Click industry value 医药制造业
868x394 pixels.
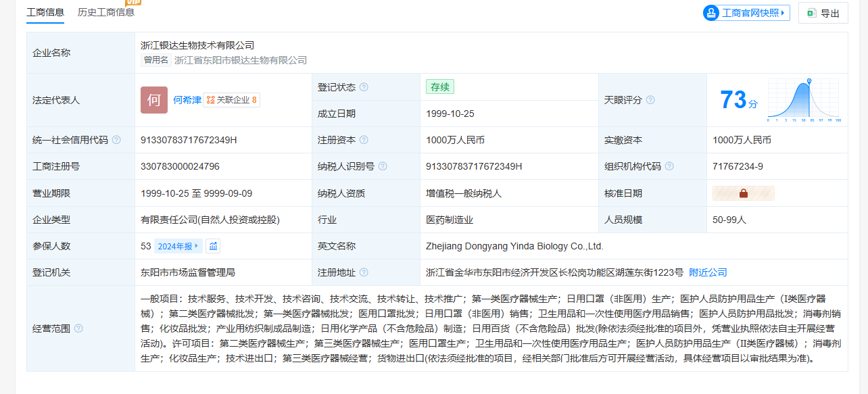[450, 220]
